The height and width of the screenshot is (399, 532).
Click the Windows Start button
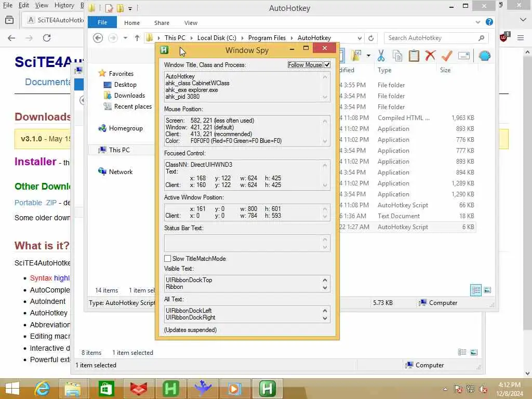tap(12, 388)
